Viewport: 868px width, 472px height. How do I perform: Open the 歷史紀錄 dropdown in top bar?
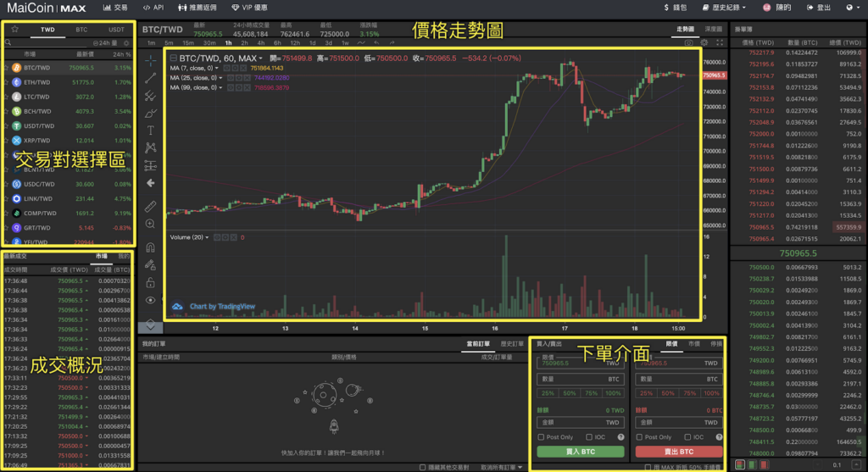725,8
